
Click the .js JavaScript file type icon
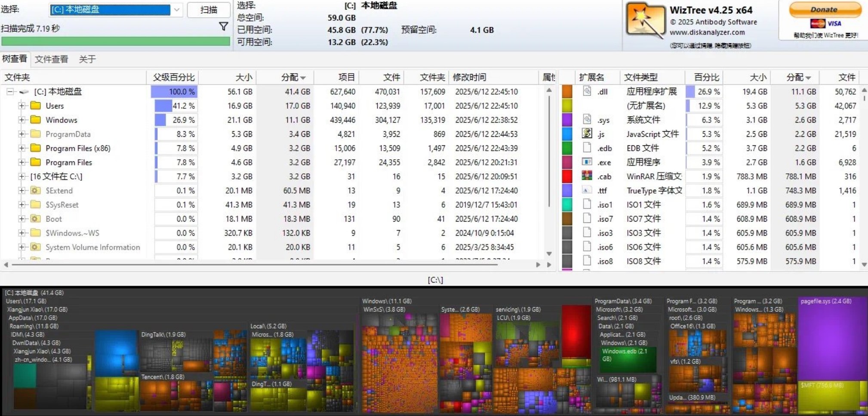(x=587, y=134)
